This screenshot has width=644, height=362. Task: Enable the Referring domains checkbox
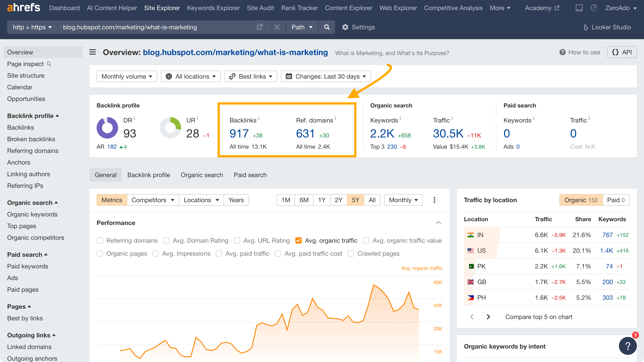(x=100, y=240)
